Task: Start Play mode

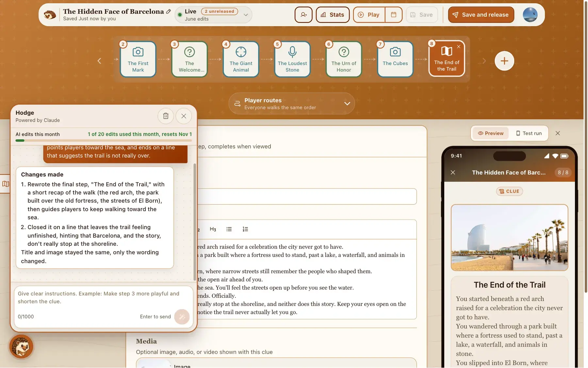Action: tap(369, 15)
